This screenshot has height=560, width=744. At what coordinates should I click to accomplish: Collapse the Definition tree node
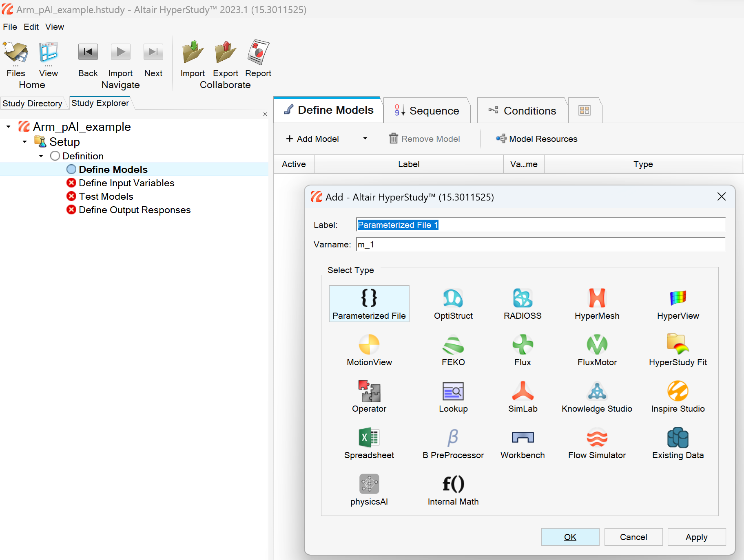pos(41,156)
